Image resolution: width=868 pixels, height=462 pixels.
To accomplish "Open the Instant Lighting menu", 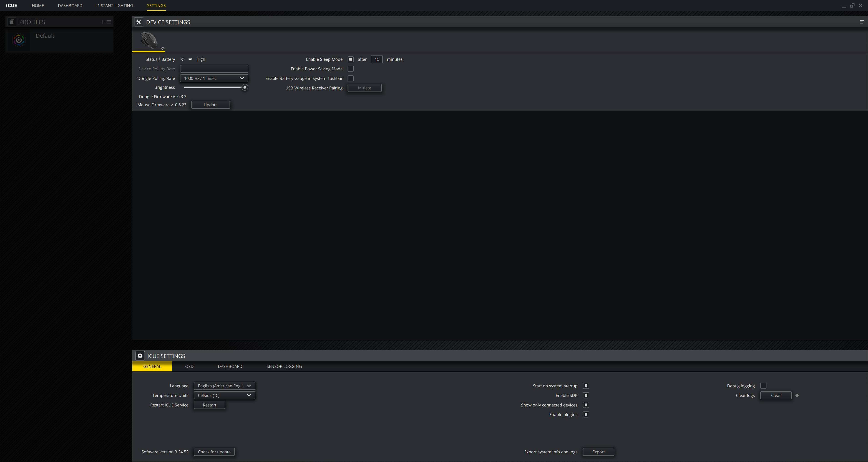I will (115, 5).
